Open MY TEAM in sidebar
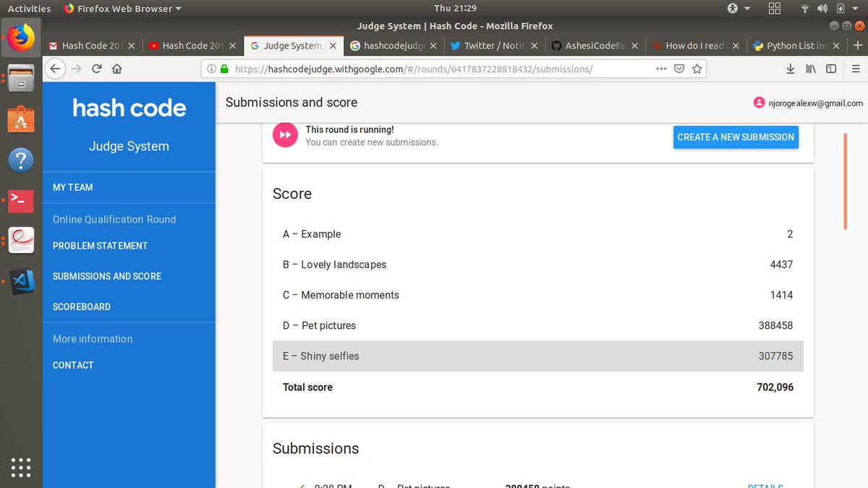Viewport: 868px width, 488px height. coord(72,187)
